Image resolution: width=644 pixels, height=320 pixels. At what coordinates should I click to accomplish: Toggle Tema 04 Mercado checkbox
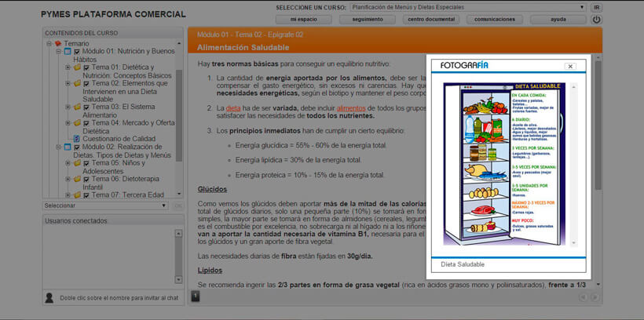[86, 123]
